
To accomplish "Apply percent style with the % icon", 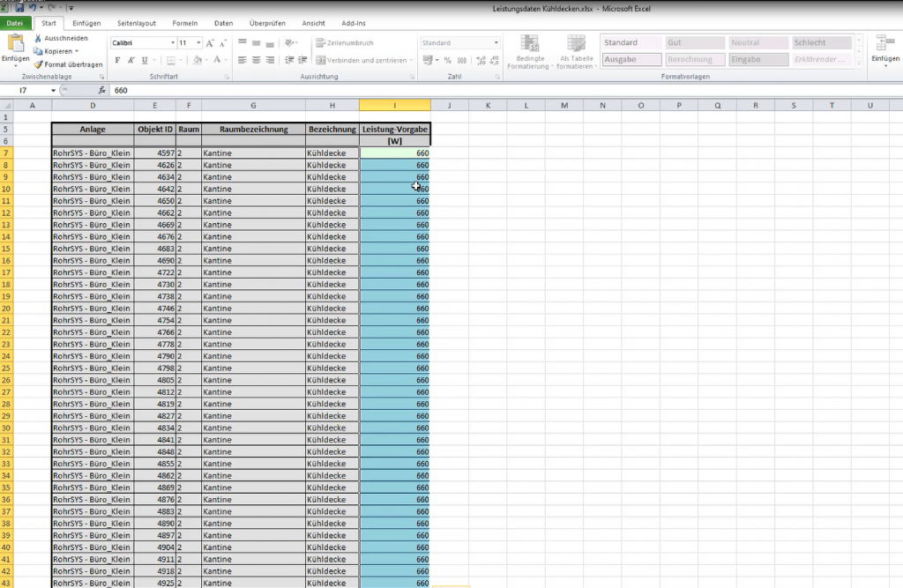I will click(x=447, y=60).
